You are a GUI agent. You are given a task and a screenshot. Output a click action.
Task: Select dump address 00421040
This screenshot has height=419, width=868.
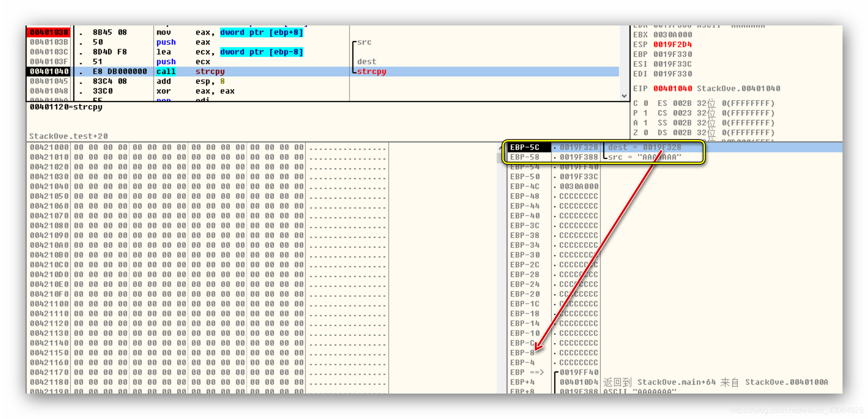point(49,186)
